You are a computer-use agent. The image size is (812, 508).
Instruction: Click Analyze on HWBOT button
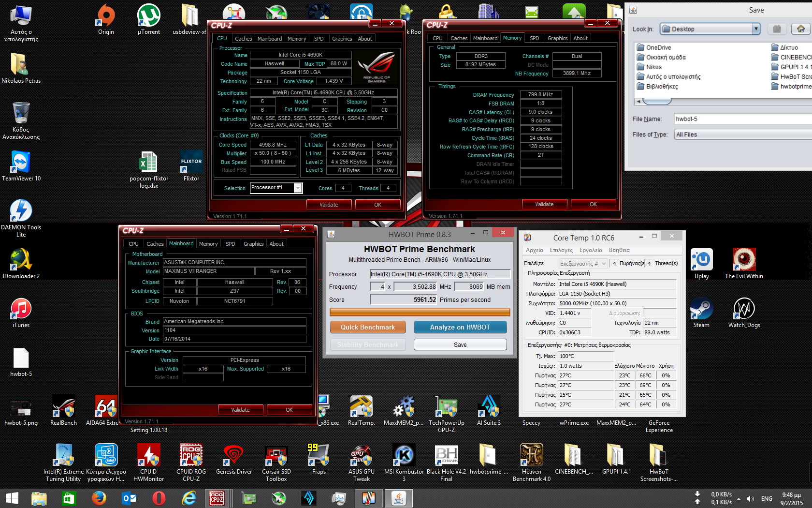click(x=460, y=327)
